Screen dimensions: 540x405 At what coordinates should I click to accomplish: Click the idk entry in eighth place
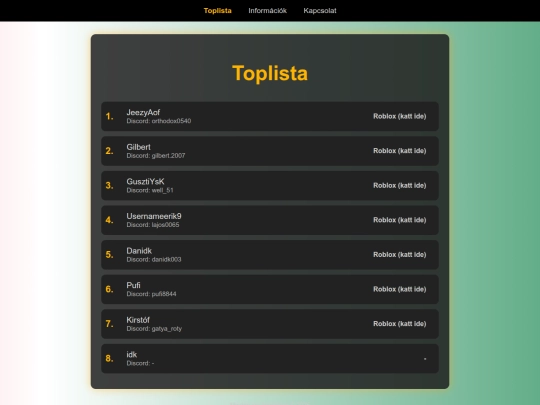click(132, 355)
